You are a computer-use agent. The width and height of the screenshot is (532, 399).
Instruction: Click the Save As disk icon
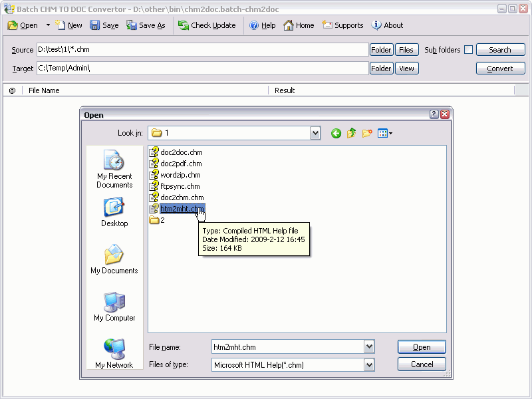131,25
